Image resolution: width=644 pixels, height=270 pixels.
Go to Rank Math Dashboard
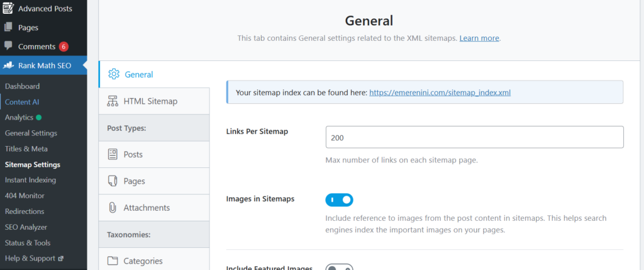point(22,86)
